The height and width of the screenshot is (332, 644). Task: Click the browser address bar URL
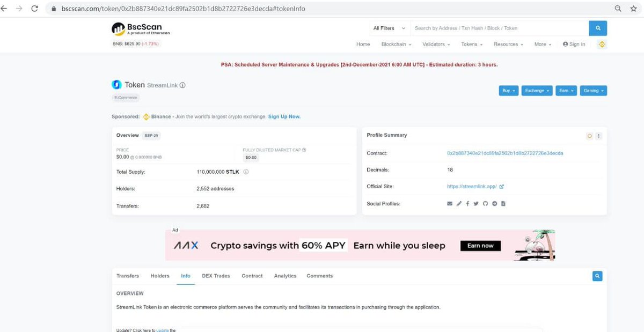pos(184,9)
